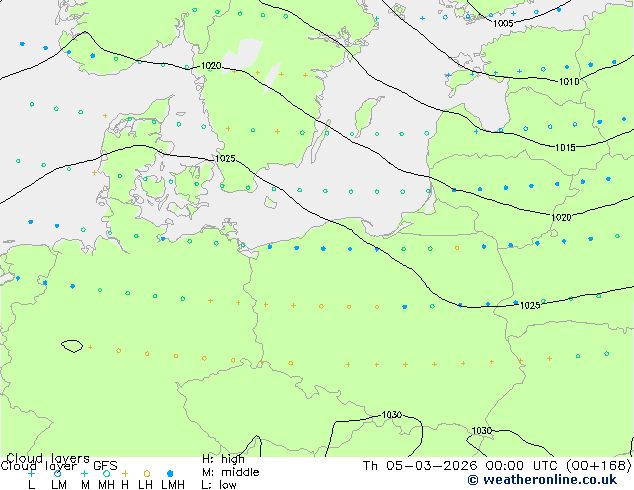Click the 1020 isobar label beside the Norway coast

point(211,65)
